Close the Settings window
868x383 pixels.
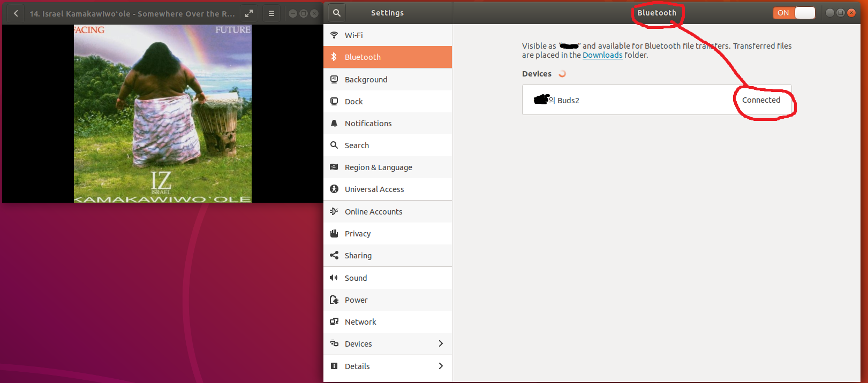851,13
